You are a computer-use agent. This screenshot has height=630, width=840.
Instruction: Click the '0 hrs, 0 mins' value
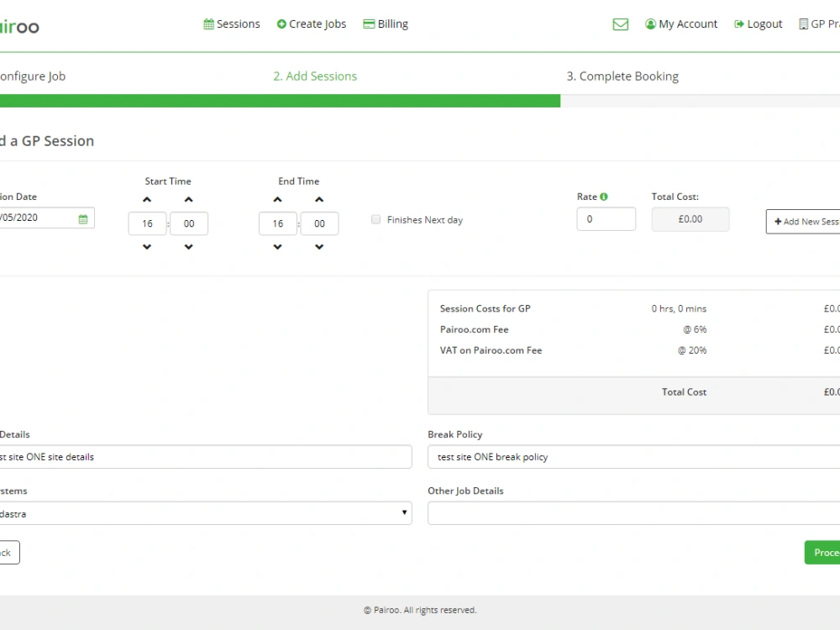point(679,308)
